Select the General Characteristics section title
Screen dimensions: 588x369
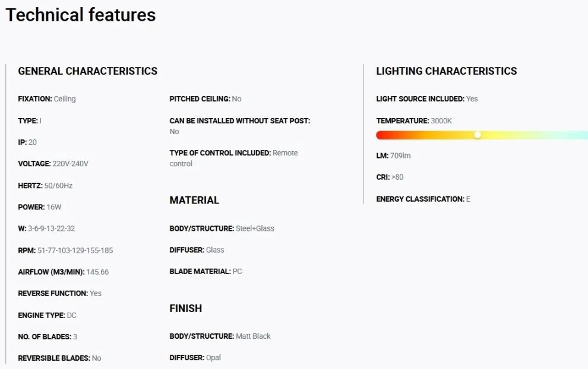pos(88,71)
